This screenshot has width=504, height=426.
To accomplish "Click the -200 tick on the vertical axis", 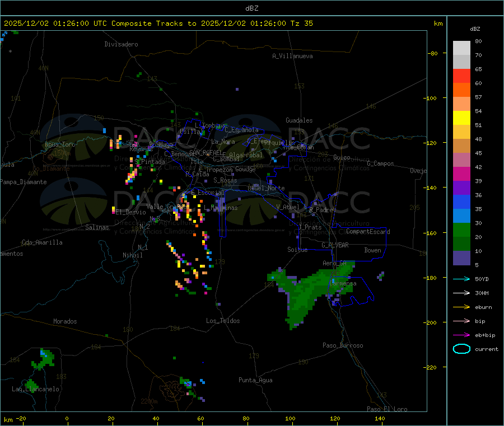I will coord(431,322).
